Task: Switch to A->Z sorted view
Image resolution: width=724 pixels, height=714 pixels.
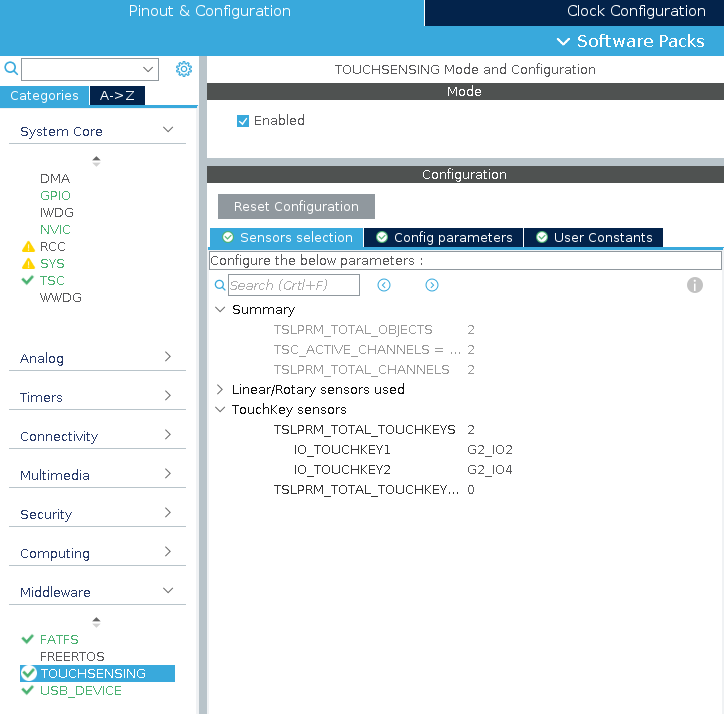Action: pyautogui.click(x=118, y=96)
